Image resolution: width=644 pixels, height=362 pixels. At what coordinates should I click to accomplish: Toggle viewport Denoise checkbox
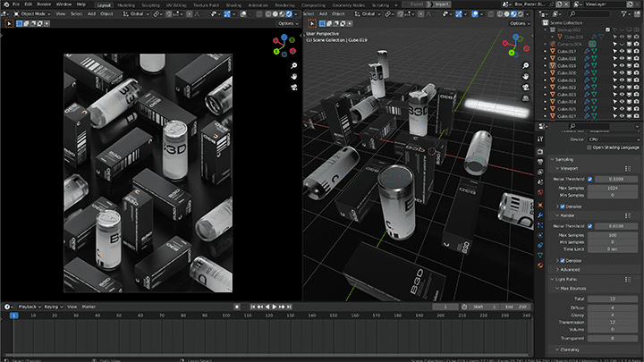(563, 206)
